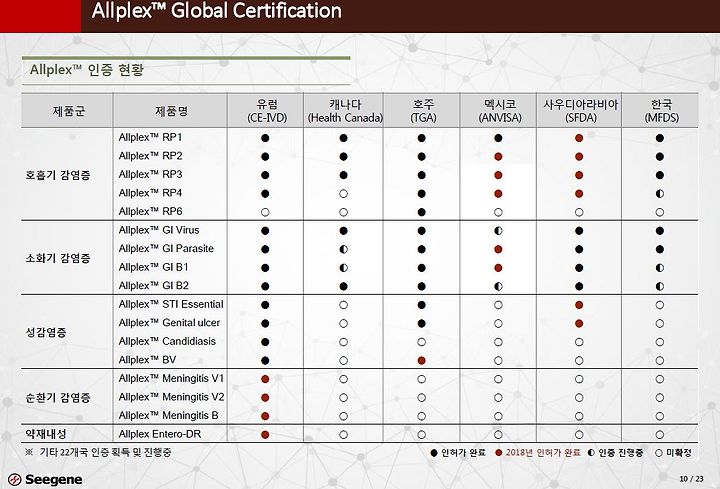The width and height of the screenshot is (720, 489).
Task: Click the 'Allplex™ Global Certification' title
Action: pyautogui.click(x=216, y=11)
